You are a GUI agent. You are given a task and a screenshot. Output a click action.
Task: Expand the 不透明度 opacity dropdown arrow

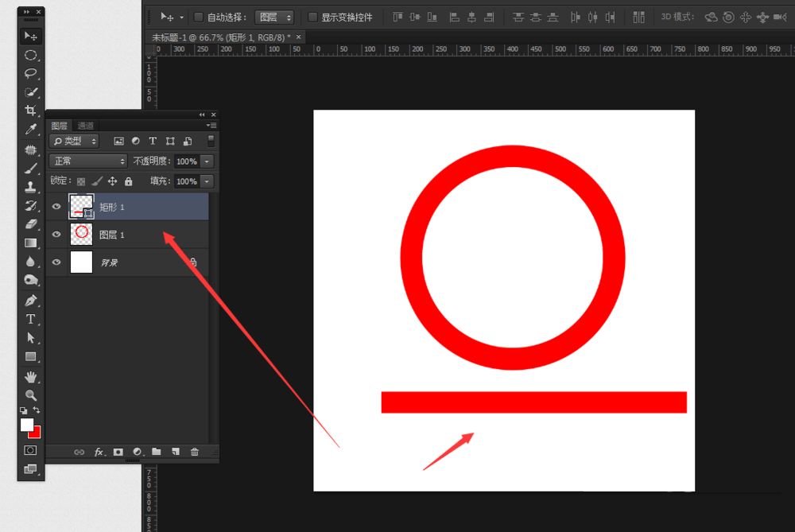pyautogui.click(x=207, y=161)
